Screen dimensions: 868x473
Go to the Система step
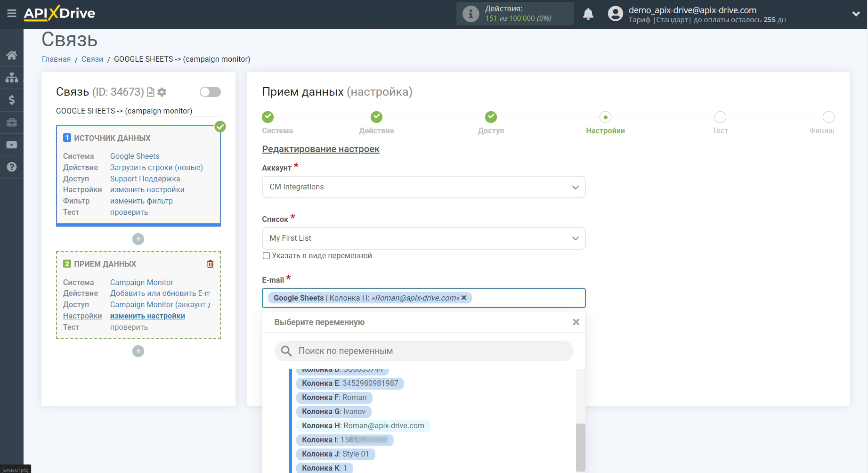[x=268, y=117]
